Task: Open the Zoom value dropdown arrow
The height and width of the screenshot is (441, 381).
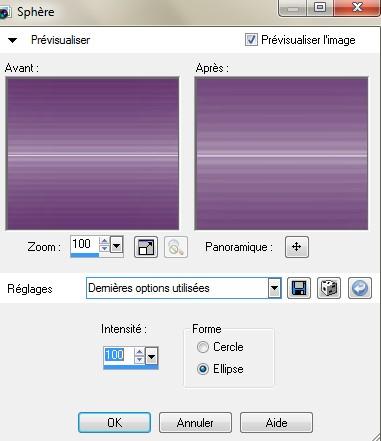Action: click(x=116, y=246)
